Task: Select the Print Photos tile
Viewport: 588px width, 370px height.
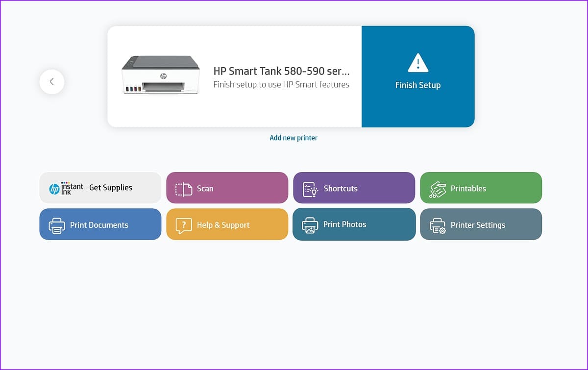Action: click(354, 224)
